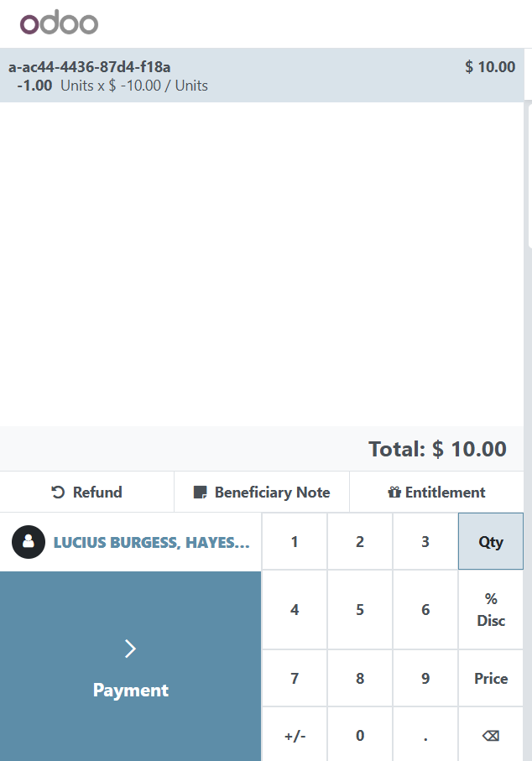Switch numpad to % Disc mode
This screenshot has width=532, height=761.
point(491,610)
